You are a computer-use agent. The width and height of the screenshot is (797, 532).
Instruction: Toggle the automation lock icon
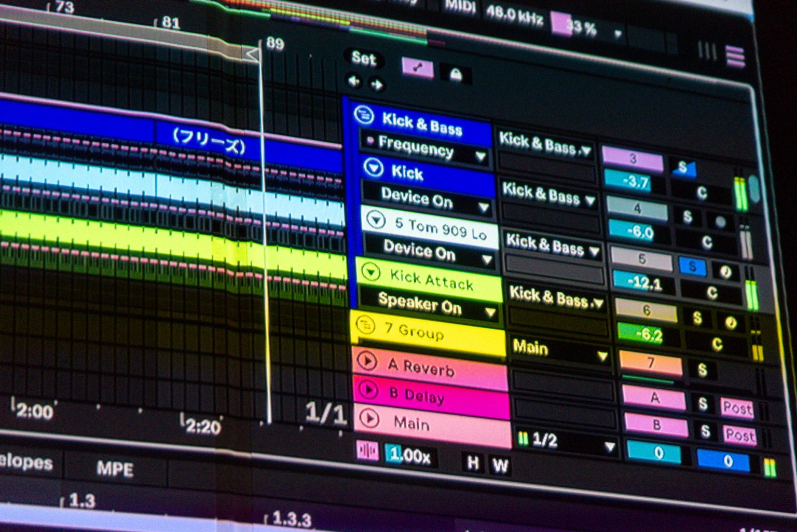(456, 75)
